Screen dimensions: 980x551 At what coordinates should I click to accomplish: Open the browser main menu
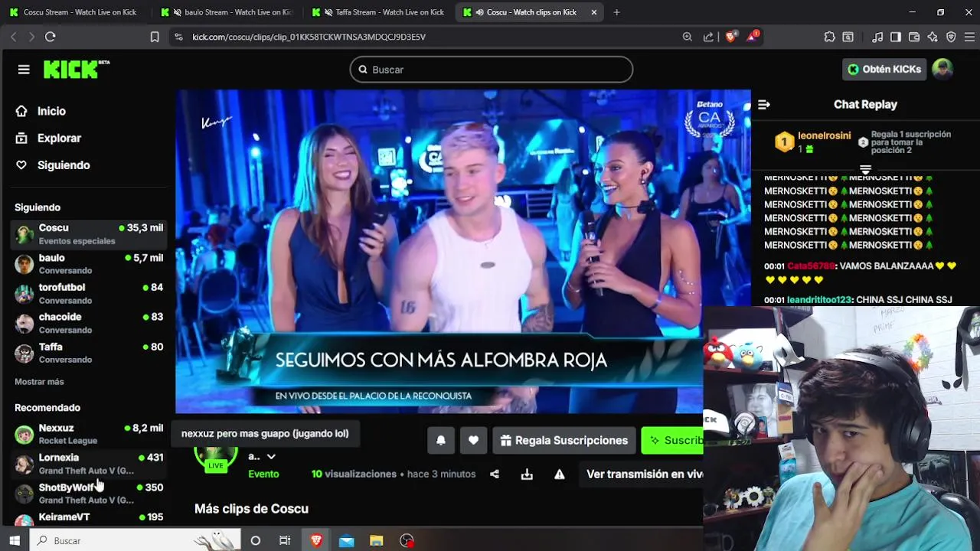[969, 37]
